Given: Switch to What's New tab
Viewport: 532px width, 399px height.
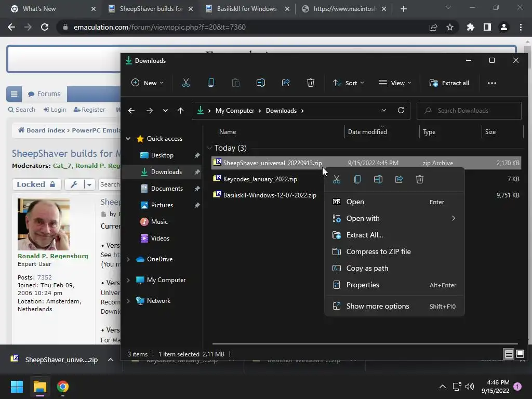Looking at the screenshot, I should click(39, 9).
